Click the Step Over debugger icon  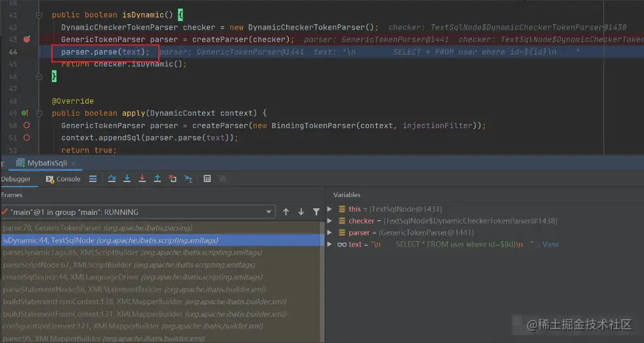pyautogui.click(x=112, y=179)
